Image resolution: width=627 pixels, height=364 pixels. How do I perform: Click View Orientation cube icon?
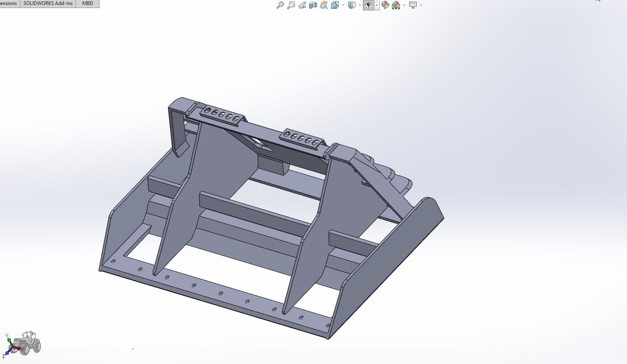(x=335, y=5)
